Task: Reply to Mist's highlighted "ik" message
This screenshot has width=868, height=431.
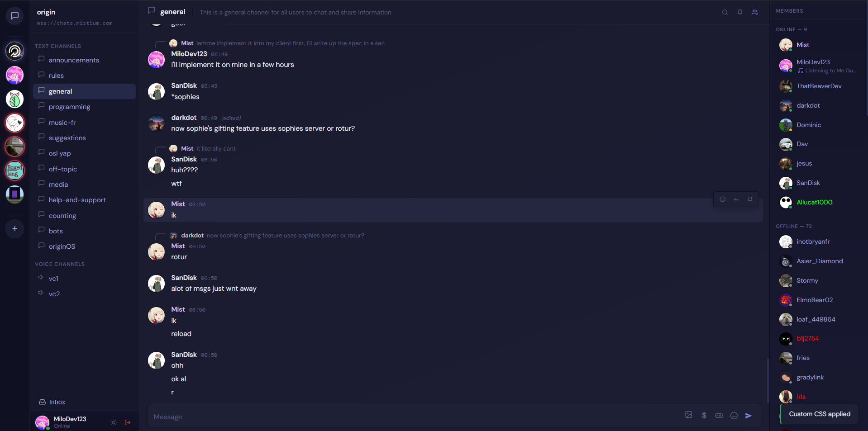Action: [736, 199]
